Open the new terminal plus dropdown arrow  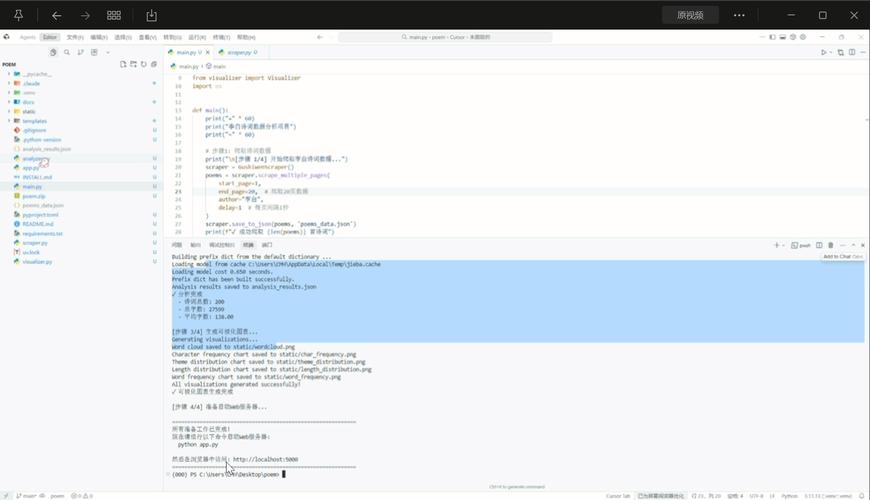783,245
